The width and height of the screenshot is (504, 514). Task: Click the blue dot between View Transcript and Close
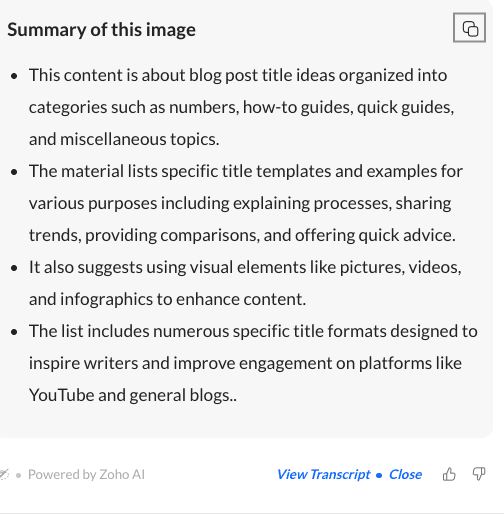point(379,475)
